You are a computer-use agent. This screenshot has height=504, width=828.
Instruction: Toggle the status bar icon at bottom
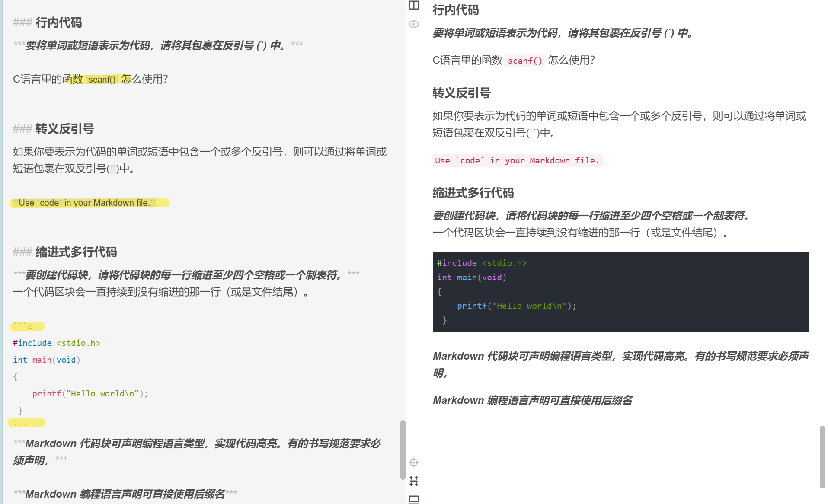coord(414,499)
